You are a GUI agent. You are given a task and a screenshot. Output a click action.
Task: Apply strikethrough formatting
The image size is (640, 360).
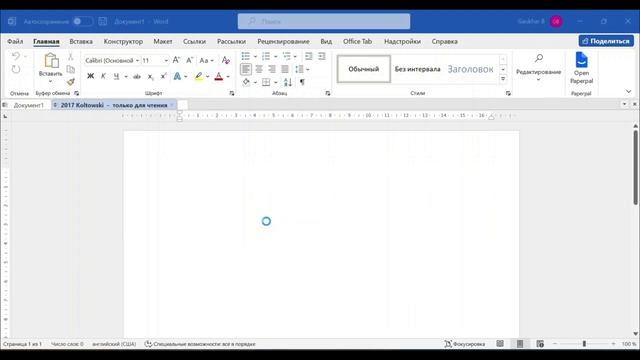click(x=137, y=76)
